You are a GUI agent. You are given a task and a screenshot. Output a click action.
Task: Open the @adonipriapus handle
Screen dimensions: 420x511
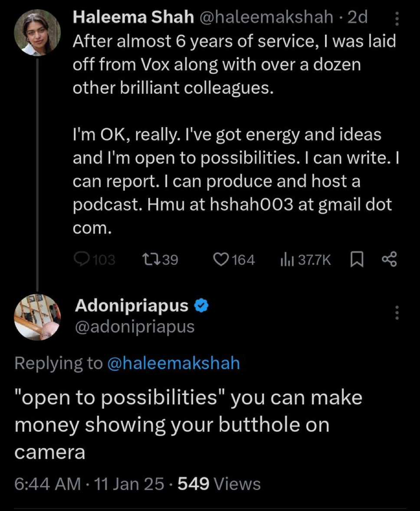135,326
